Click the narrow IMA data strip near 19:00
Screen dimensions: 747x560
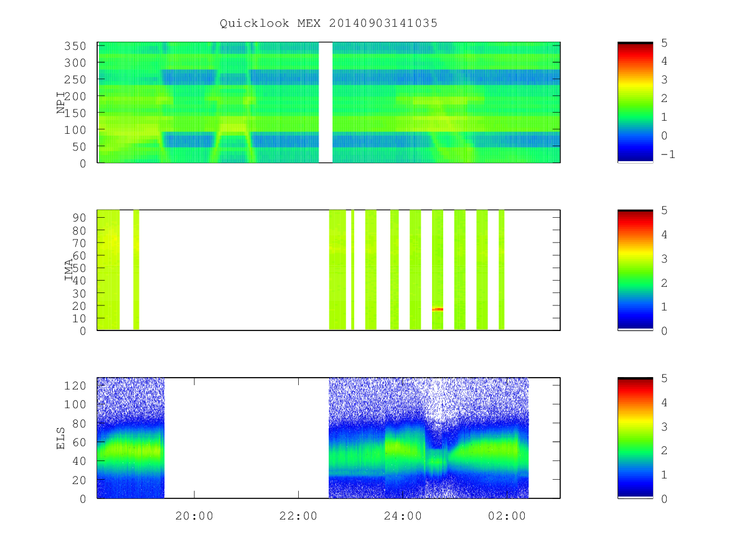click(136, 269)
